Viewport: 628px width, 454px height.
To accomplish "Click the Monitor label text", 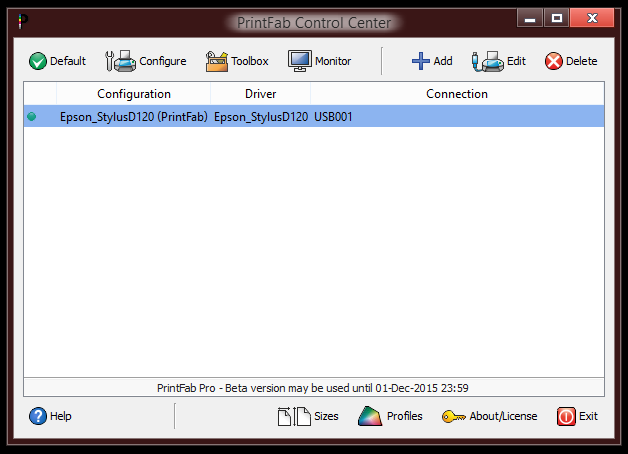I will (x=333, y=61).
